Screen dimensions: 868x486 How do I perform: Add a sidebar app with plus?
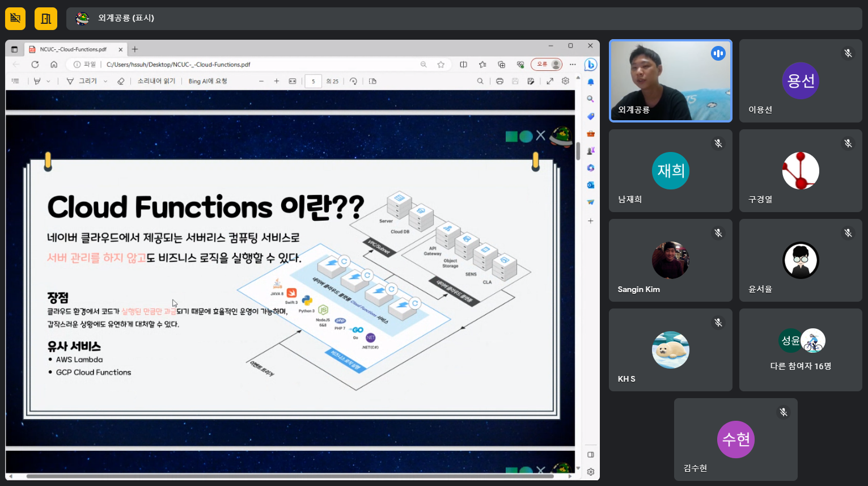click(591, 221)
